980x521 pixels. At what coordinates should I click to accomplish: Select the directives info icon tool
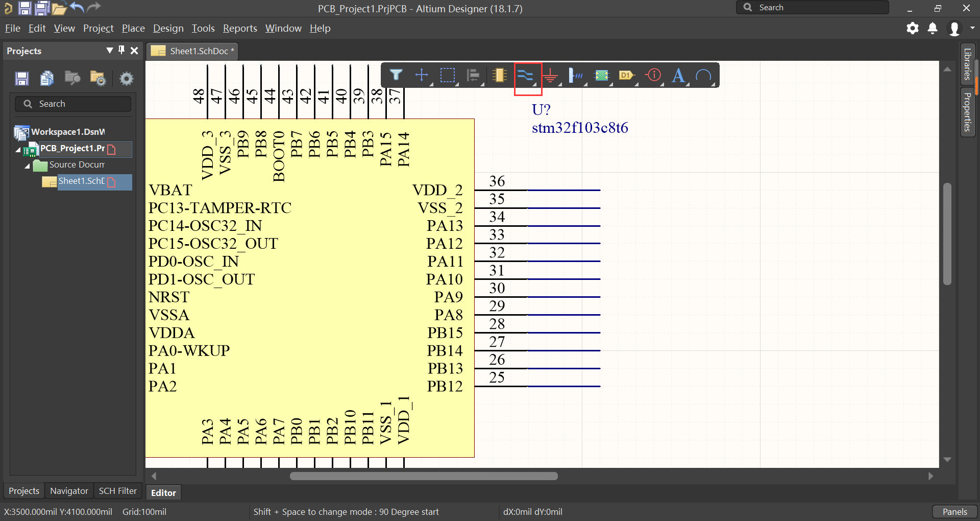click(x=653, y=76)
